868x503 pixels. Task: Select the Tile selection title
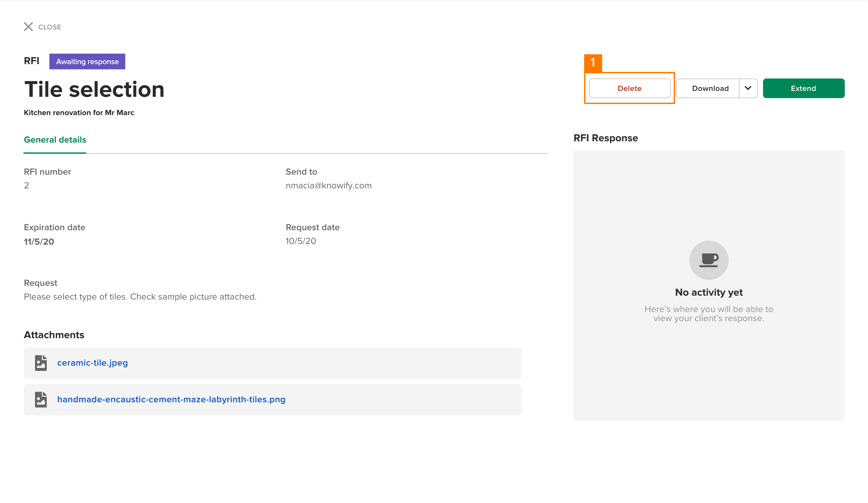pos(94,90)
